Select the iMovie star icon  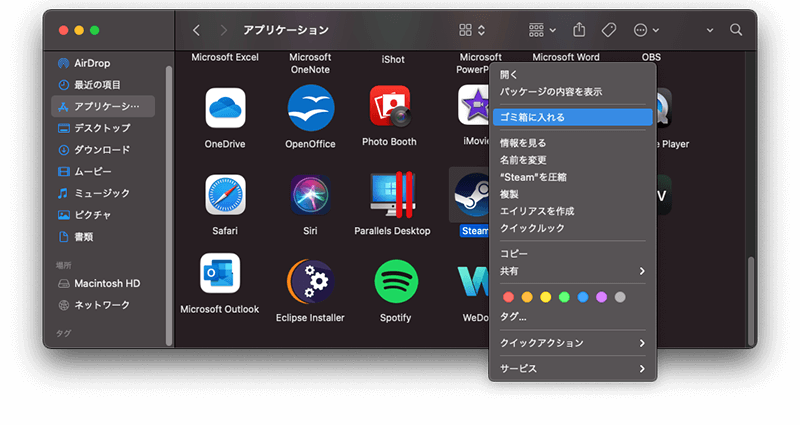tap(473, 105)
